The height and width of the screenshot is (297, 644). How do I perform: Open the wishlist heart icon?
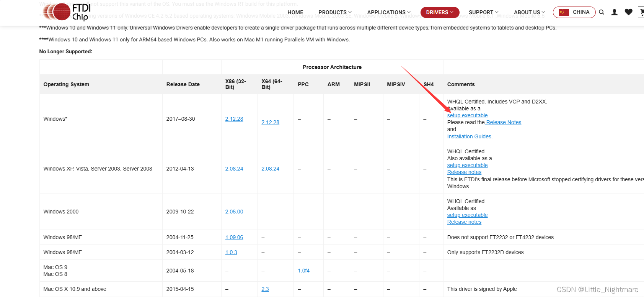[x=628, y=12]
